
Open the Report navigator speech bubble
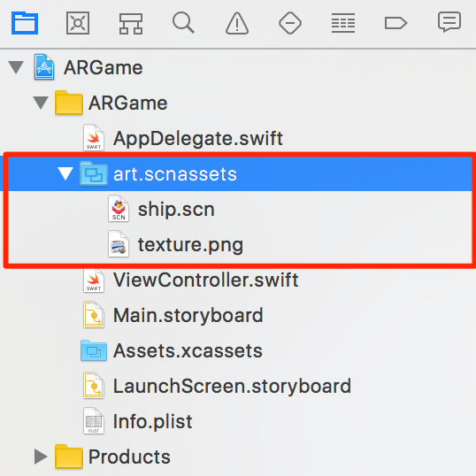(449, 22)
